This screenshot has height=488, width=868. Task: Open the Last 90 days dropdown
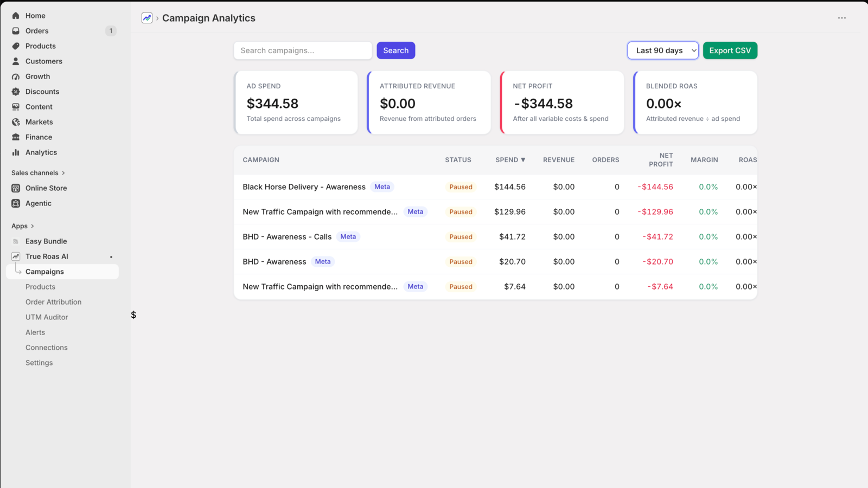pyautogui.click(x=663, y=50)
